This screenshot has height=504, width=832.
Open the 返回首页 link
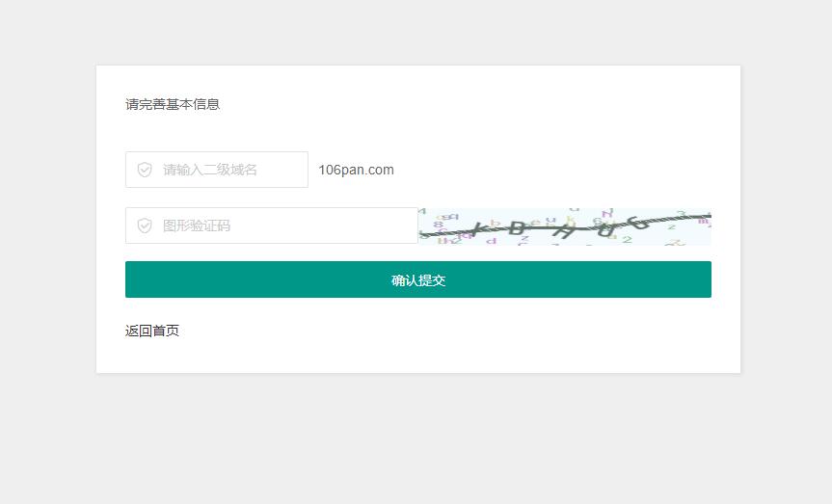(x=152, y=331)
